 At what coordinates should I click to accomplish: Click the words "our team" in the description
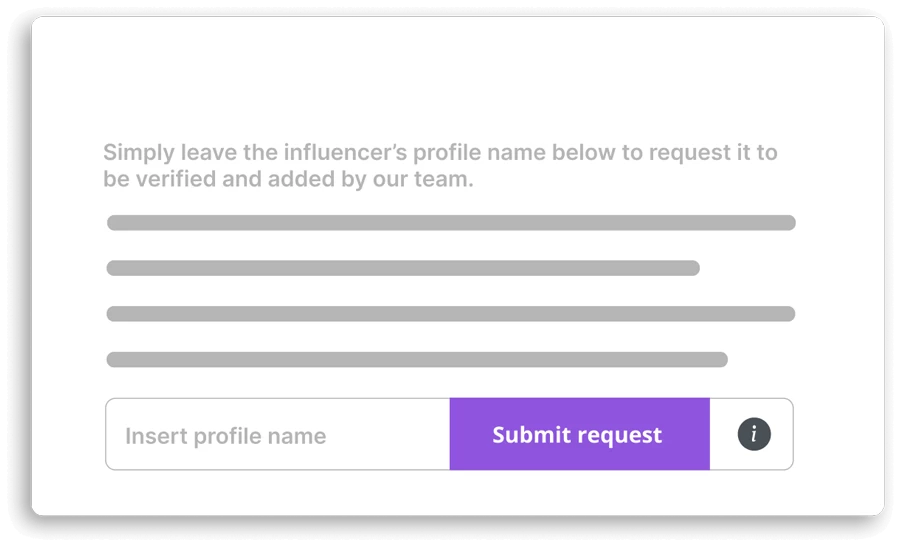[x=423, y=180]
